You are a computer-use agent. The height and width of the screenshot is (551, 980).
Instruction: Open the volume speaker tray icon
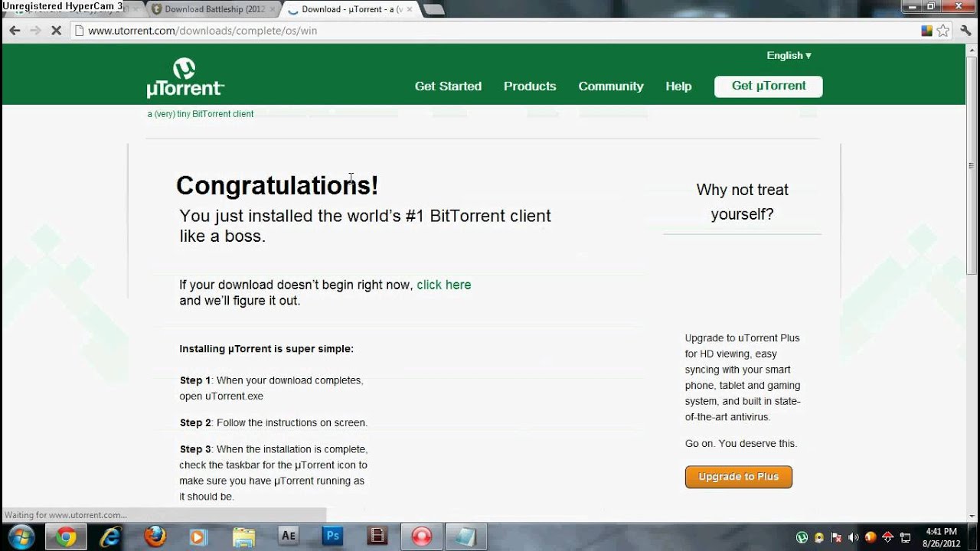coord(854,537)
